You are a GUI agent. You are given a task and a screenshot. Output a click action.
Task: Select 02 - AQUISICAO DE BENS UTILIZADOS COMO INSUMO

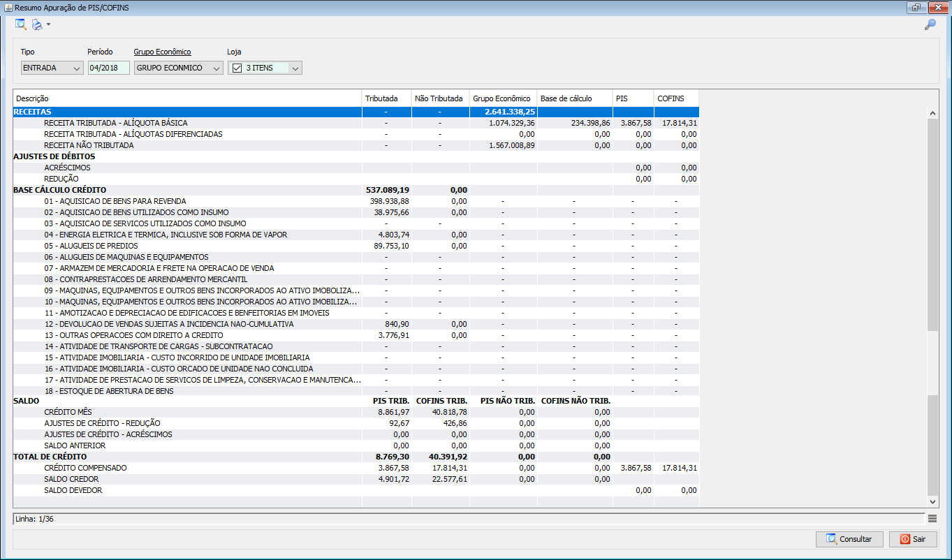356,212
